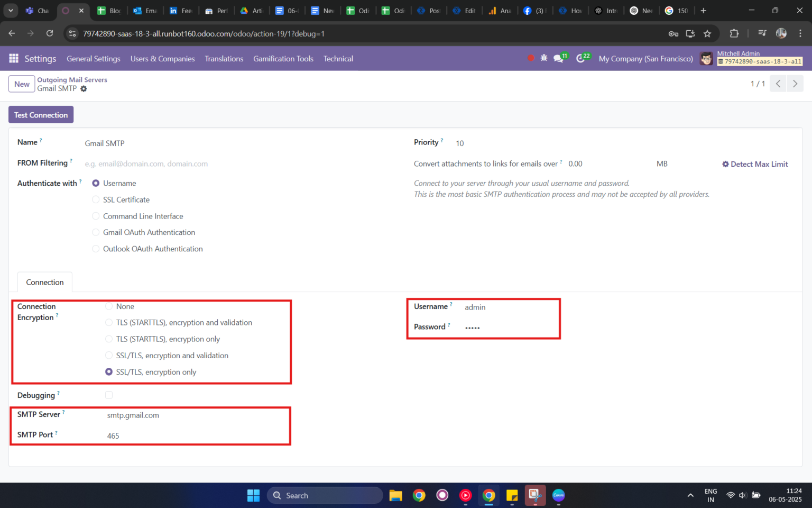
Task: Enable the Debugging checkbox
Action: [108, 395]
